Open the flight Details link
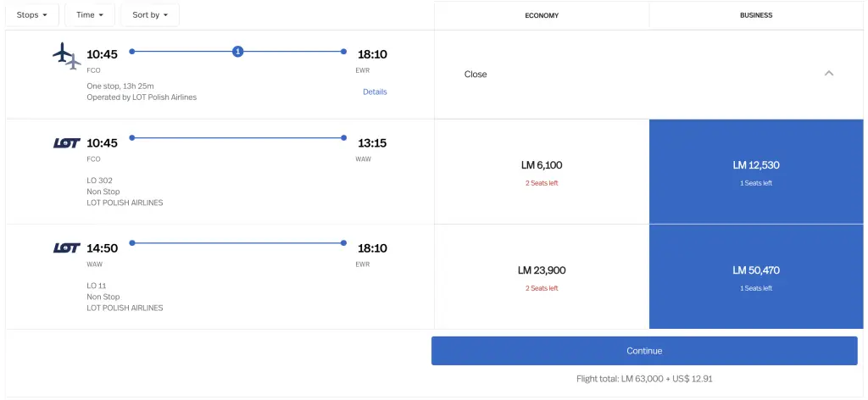 375,92
